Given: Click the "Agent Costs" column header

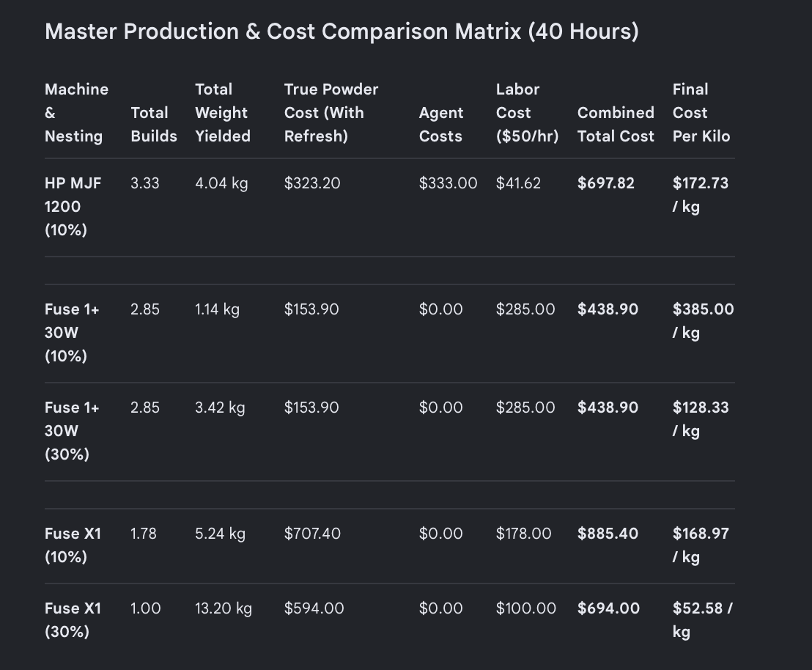Looking at the screenshot, I should pyautogui.click(x=440, y=125).
